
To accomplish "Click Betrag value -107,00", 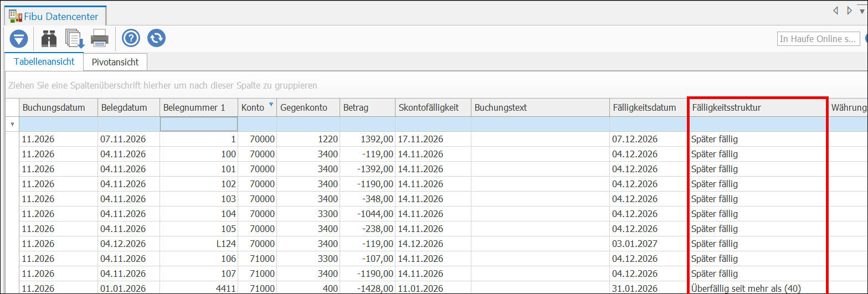I will (x=367, y=259).
